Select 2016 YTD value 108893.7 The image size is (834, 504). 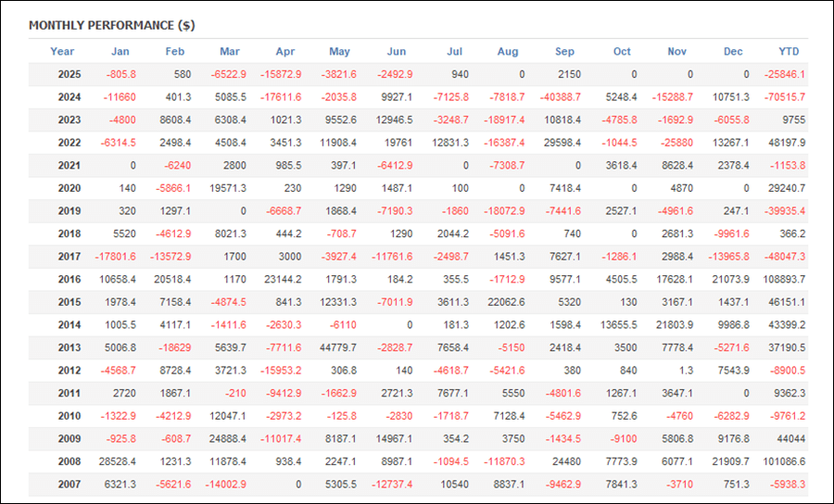(783, 279)
